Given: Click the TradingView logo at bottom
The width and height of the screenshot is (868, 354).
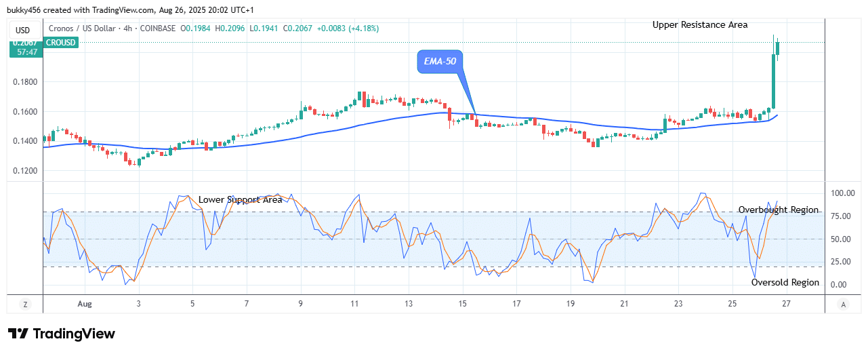Looking at the screenshot, I should 62,334.
